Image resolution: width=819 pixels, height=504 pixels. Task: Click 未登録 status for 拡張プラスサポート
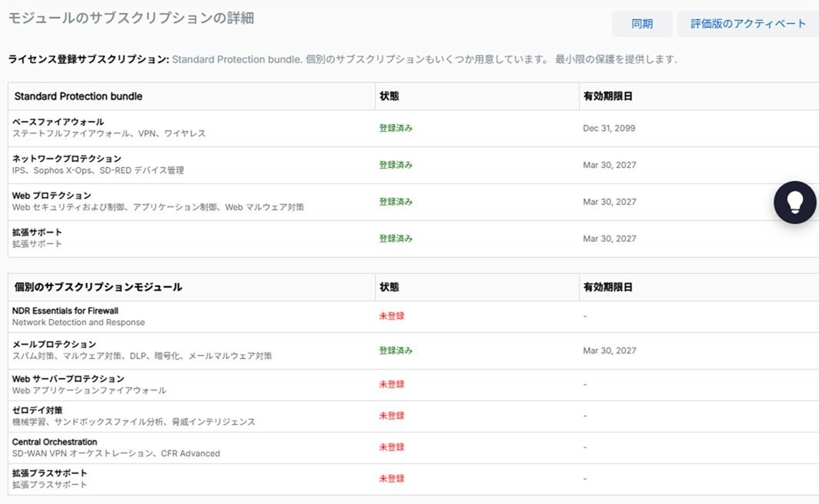coord(392,478)
